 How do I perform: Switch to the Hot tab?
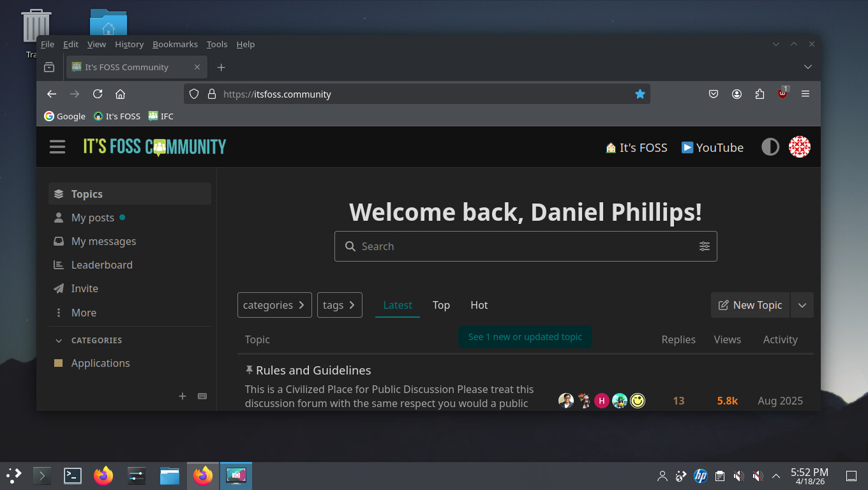tap(479, 305)
